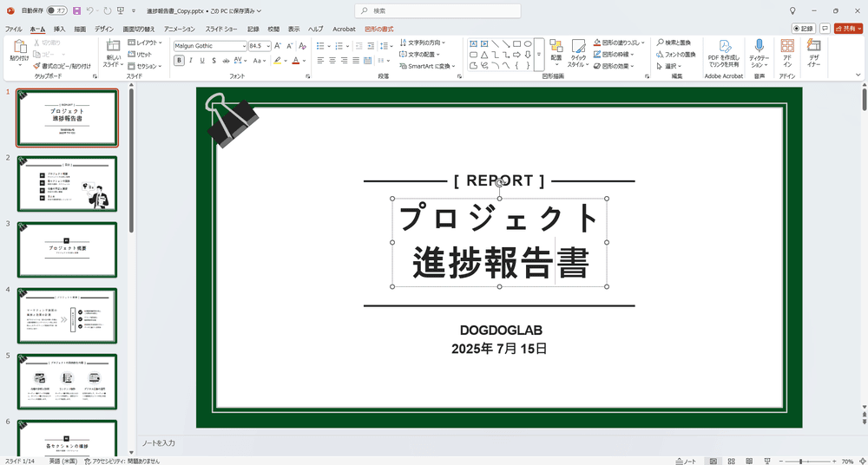
Task: Click the 配置 arrange icon
Action: click(x=556, y=52)
